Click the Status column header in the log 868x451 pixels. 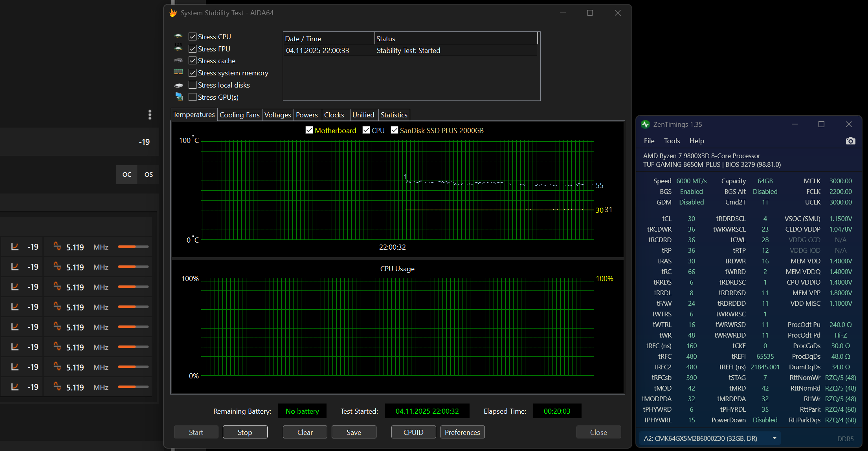pos(456,38)
